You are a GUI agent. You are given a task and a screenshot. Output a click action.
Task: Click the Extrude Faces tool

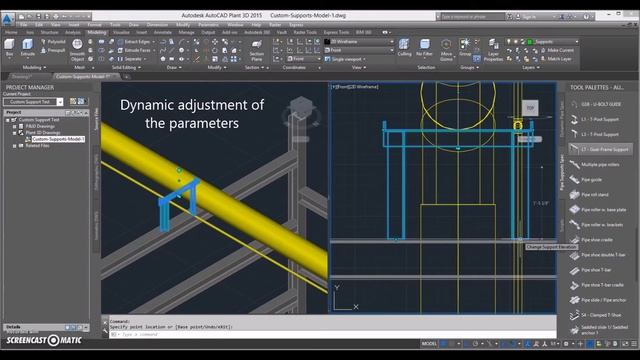click(x=136, y=50)
